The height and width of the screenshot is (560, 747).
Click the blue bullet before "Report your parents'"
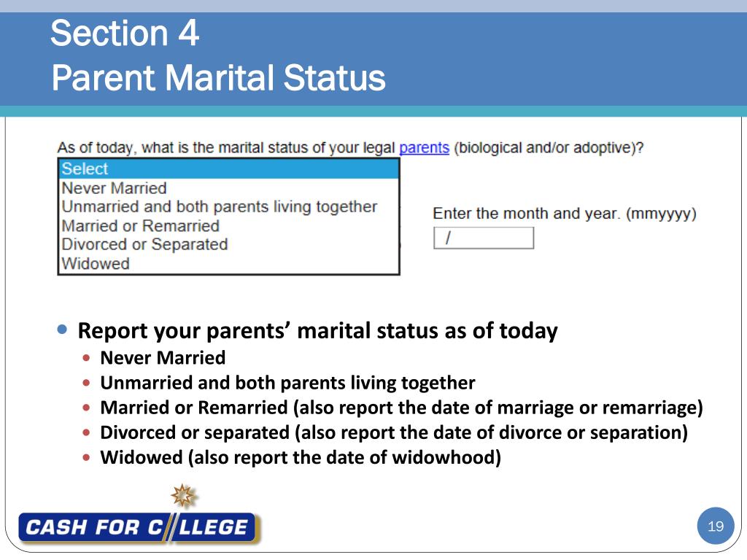tap(62, 329)
